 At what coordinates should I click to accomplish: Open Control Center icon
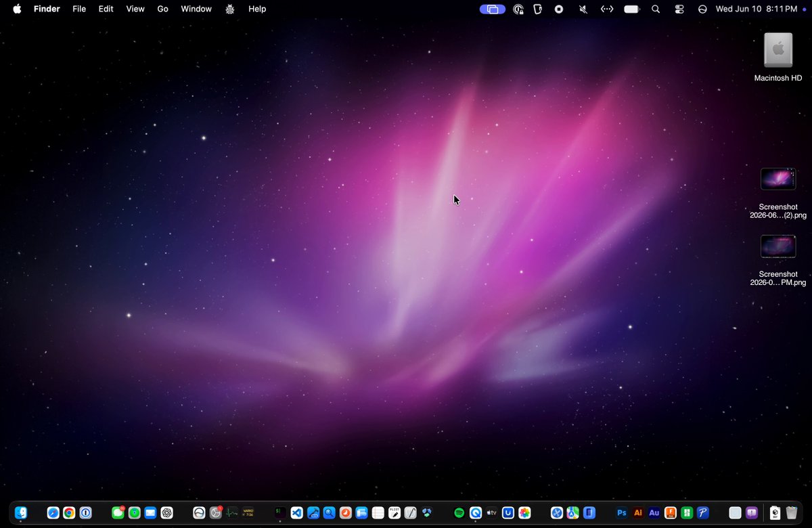pos(679,9)
